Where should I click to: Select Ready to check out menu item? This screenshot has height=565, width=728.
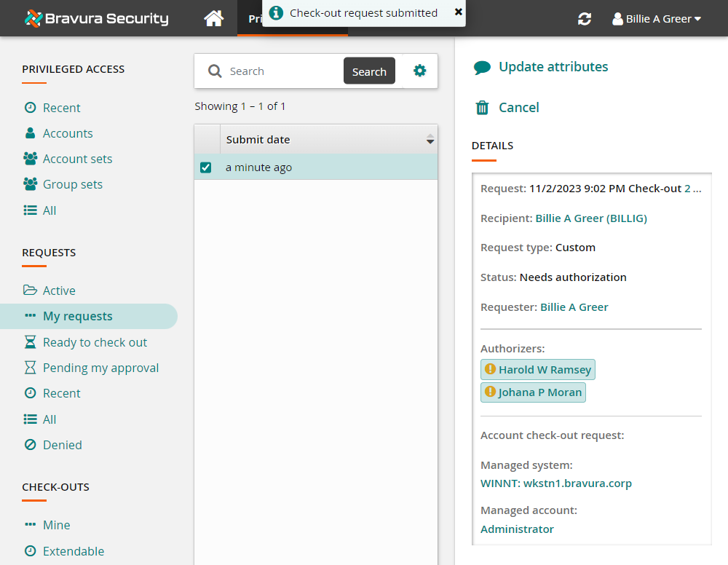[x=95, y=342]
